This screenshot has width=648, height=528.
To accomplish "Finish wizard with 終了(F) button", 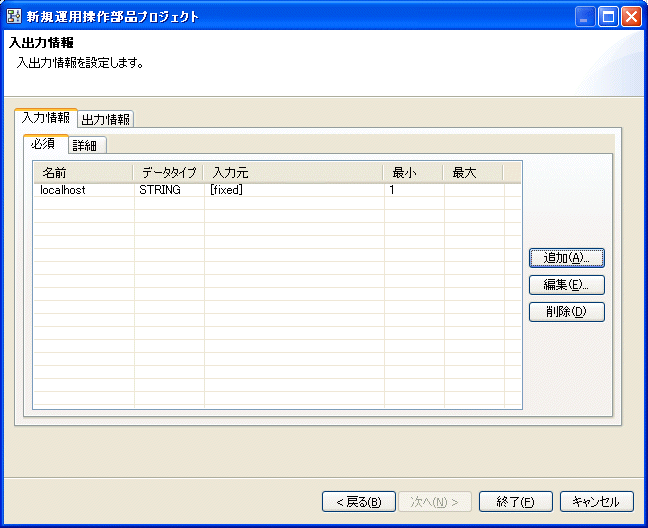I will click(x=515, y=502).
